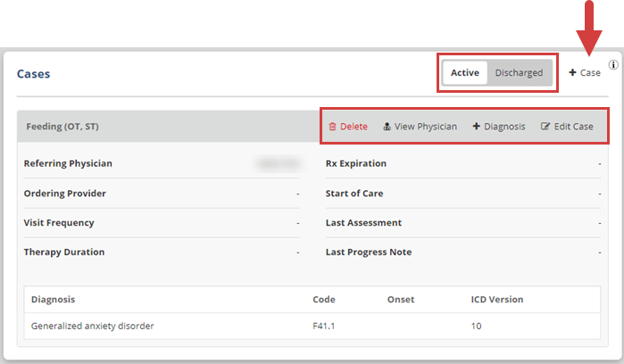Click the Edit Case pencil icon
The width and height of the screenshot is (624, 364).
[545, 127]
